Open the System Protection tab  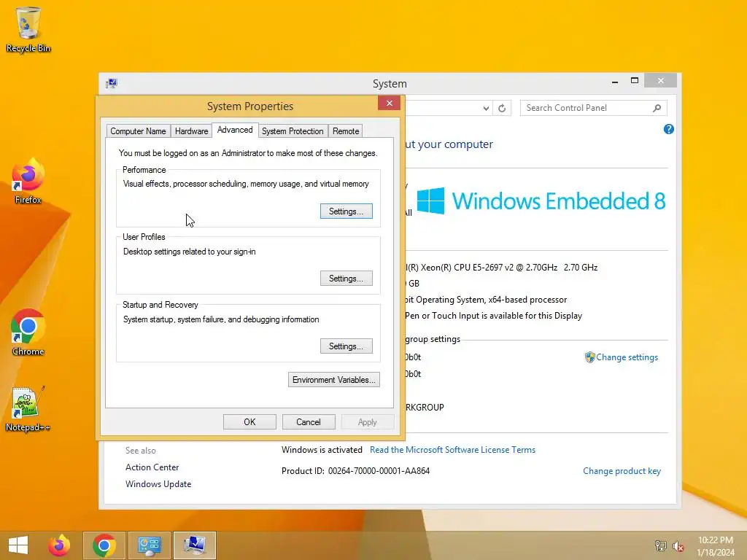point(293,131)
